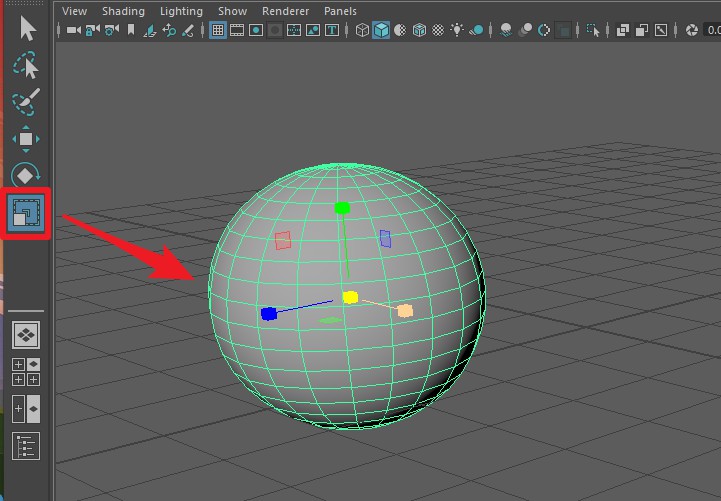This screenshot has width=721, height=501.
Task: Toggle Multisample Anti-aliasing icon
Action: [544, 30]
